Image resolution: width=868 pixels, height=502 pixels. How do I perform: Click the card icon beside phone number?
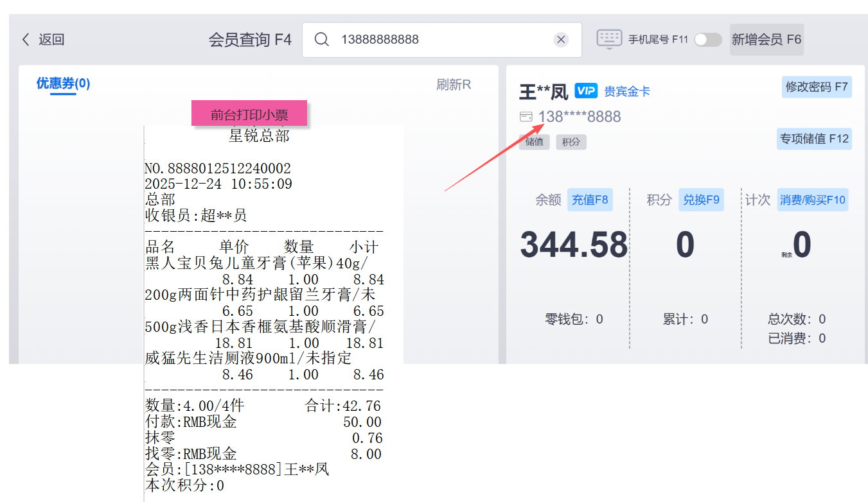526,117
